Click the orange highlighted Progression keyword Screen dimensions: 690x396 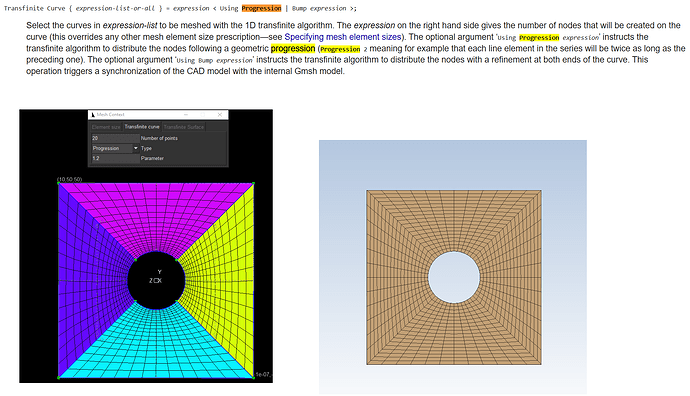coord(261,8)
